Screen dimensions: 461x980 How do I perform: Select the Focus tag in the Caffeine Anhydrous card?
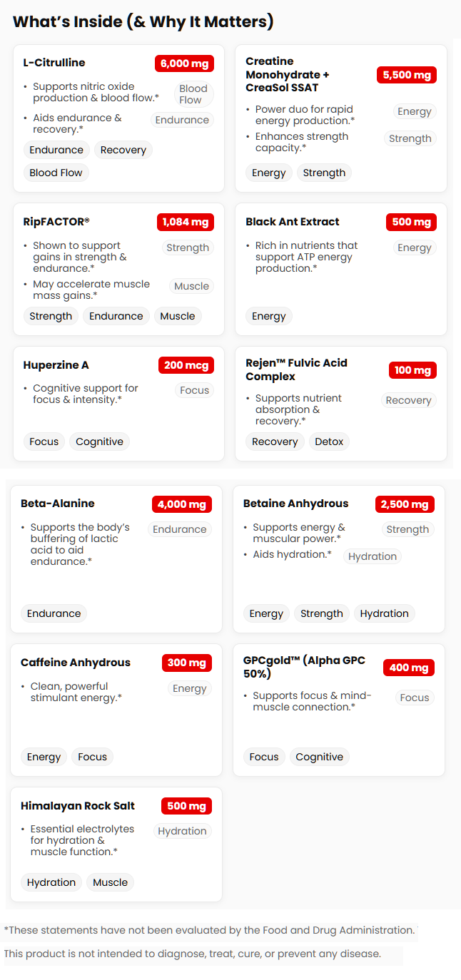(92, 757)
